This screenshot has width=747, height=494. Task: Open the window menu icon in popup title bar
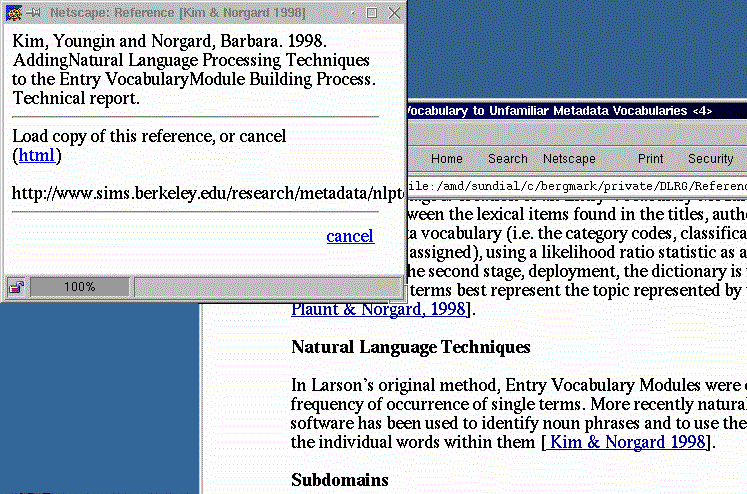tap(12, 13)
